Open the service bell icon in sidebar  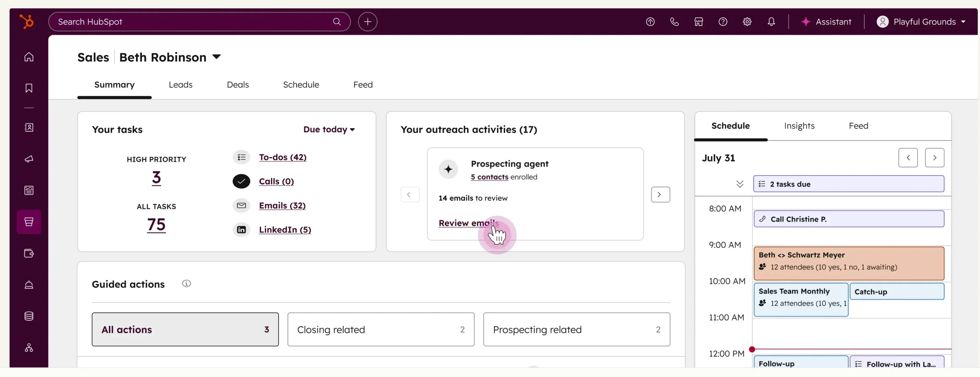29,285
